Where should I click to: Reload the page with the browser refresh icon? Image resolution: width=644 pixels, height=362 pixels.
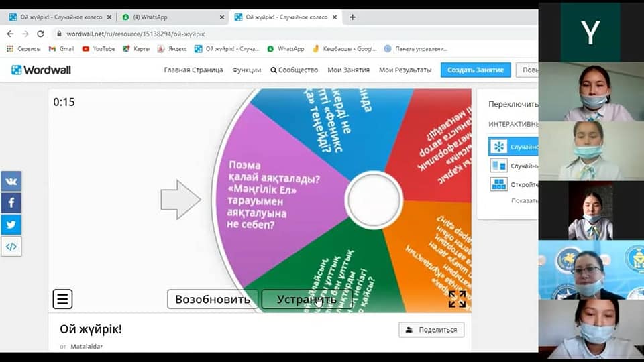tap(40, 34)
